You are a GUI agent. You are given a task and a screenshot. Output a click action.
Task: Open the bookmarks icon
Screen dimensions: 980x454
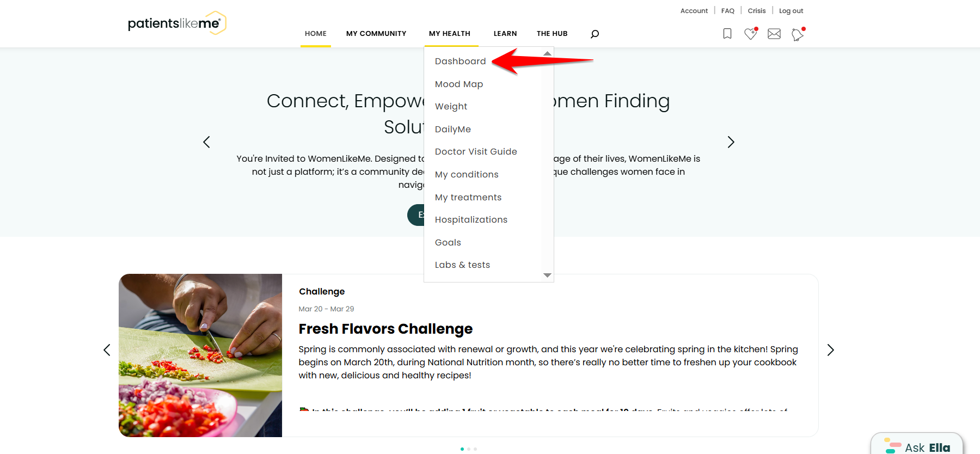[x=727, y=34]
